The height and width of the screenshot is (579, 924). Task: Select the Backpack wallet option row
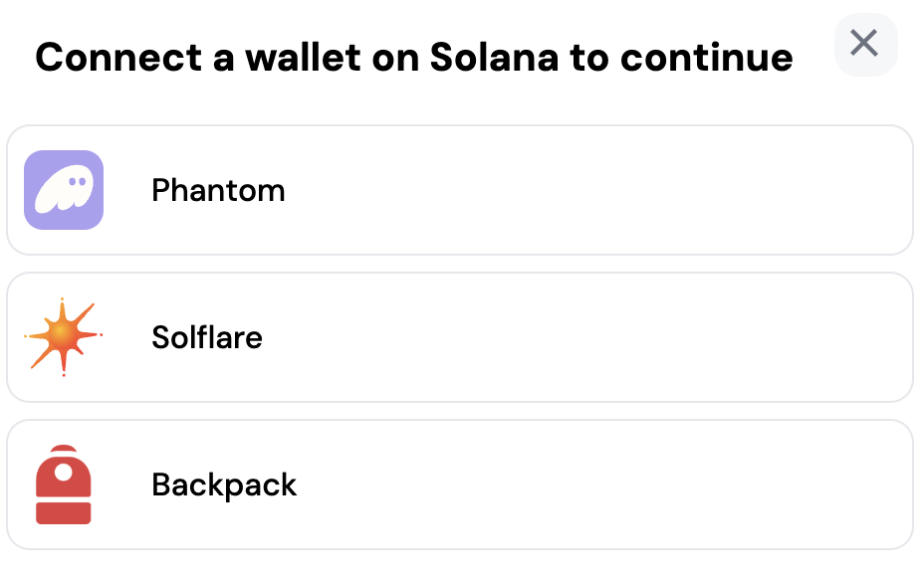458,484
